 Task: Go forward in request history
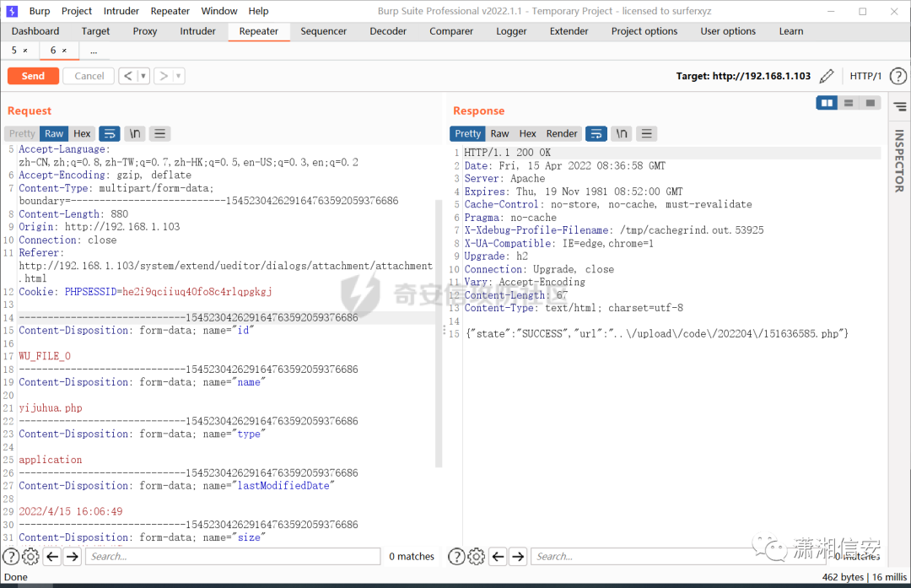point(164,76)
